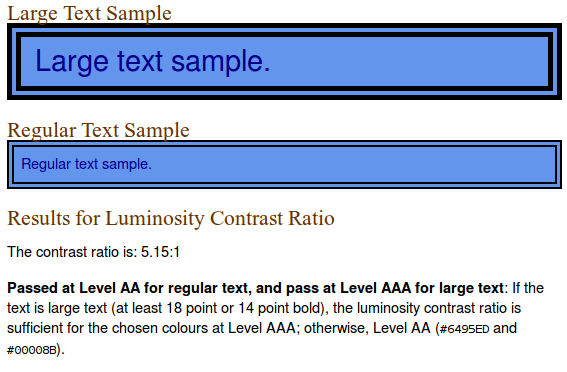Click the 5.15:1 contrast ratio value
Image resolution: width=567 pixels, height=372 pixels.
160,252
